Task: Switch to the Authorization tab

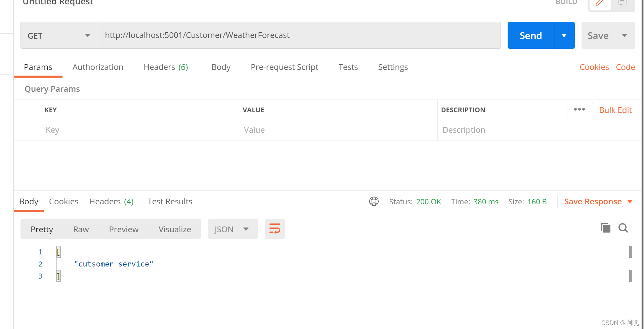Action: [98, 67]
